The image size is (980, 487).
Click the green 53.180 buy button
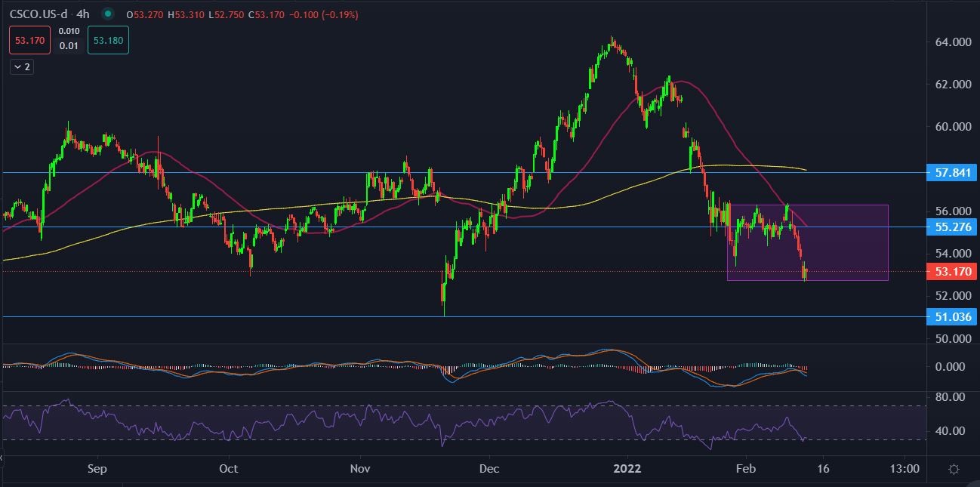[x=108, y=39]
